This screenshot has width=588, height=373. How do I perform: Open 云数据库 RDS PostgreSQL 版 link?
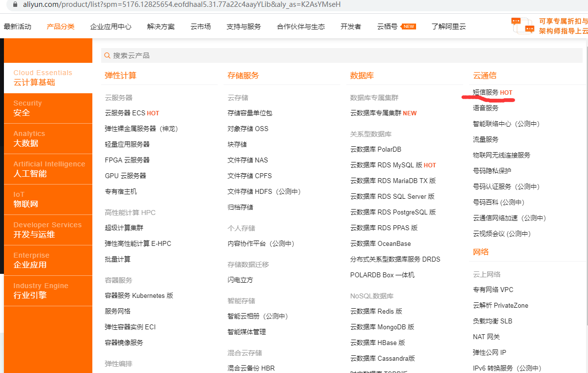(x=393, y=213)
